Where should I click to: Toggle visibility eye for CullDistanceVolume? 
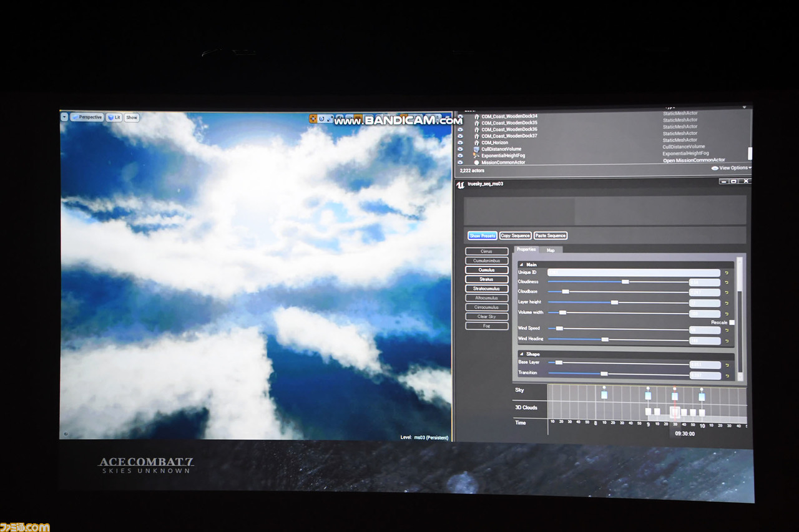(461, 150)
